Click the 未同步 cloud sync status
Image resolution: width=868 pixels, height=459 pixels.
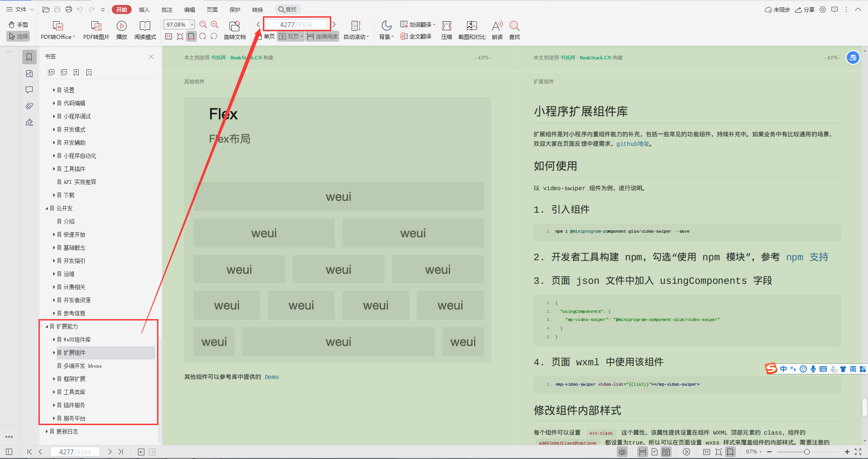(x=777, y=10)
